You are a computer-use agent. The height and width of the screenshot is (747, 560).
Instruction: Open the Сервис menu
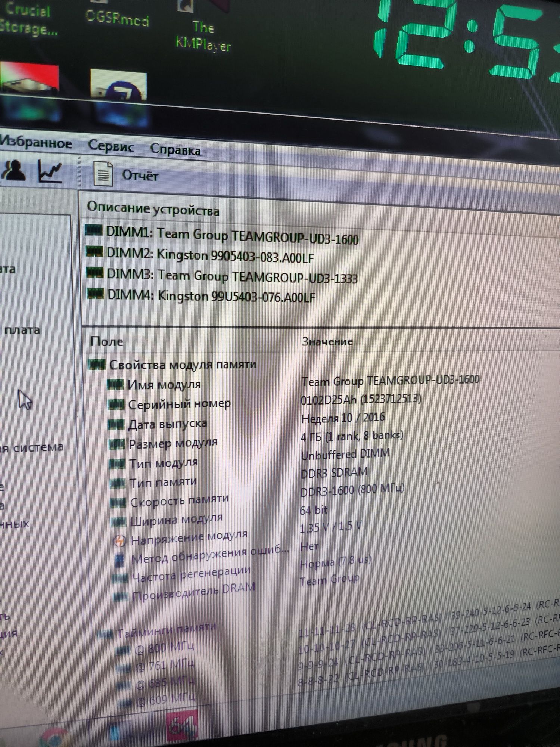click(111, 146)
